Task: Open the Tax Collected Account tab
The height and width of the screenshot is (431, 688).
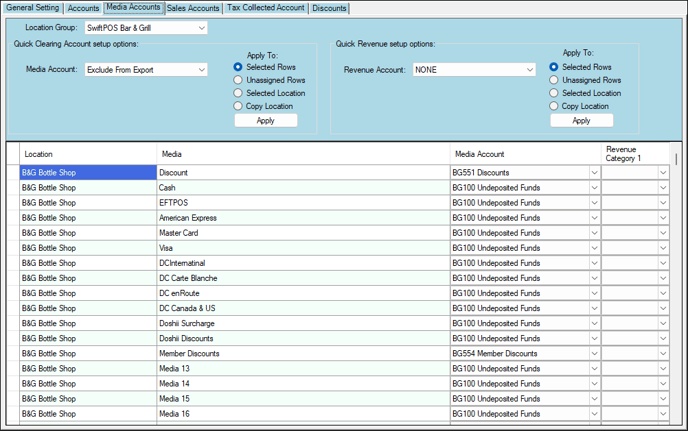Action: pyautogui.click(x=265, y=8)
